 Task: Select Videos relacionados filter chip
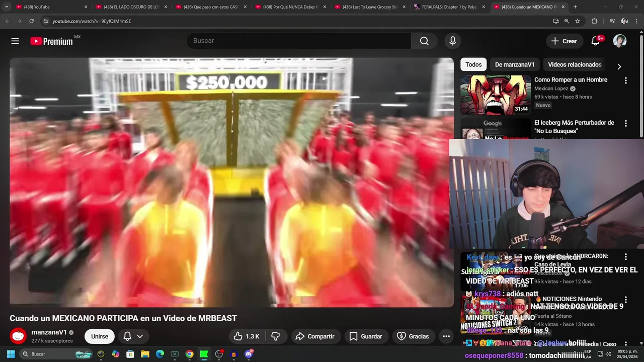(575, 64)
